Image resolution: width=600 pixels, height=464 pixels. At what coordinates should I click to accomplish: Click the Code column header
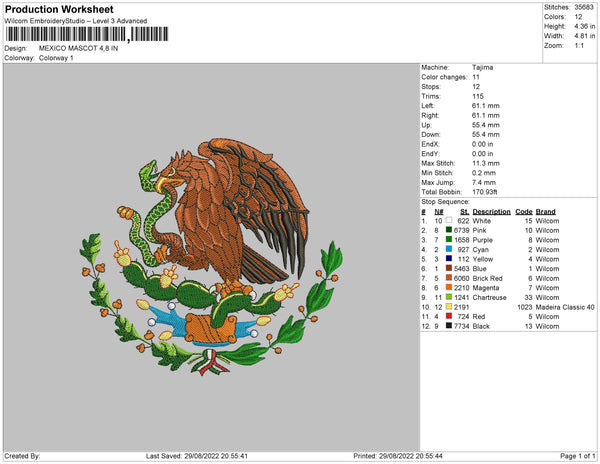[x=523, y=212]
